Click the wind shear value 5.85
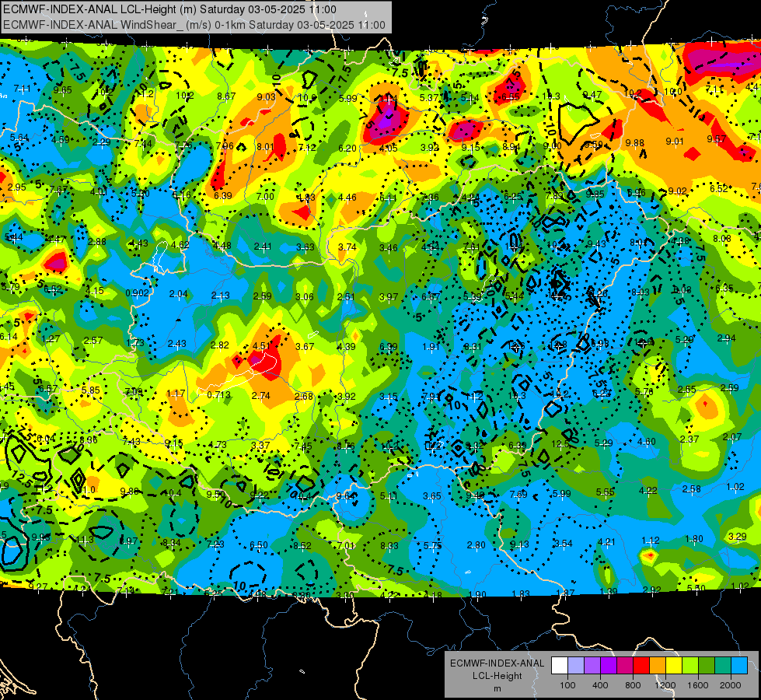The height and width of the screenshot is (700, 761). [x=91, y=390]
